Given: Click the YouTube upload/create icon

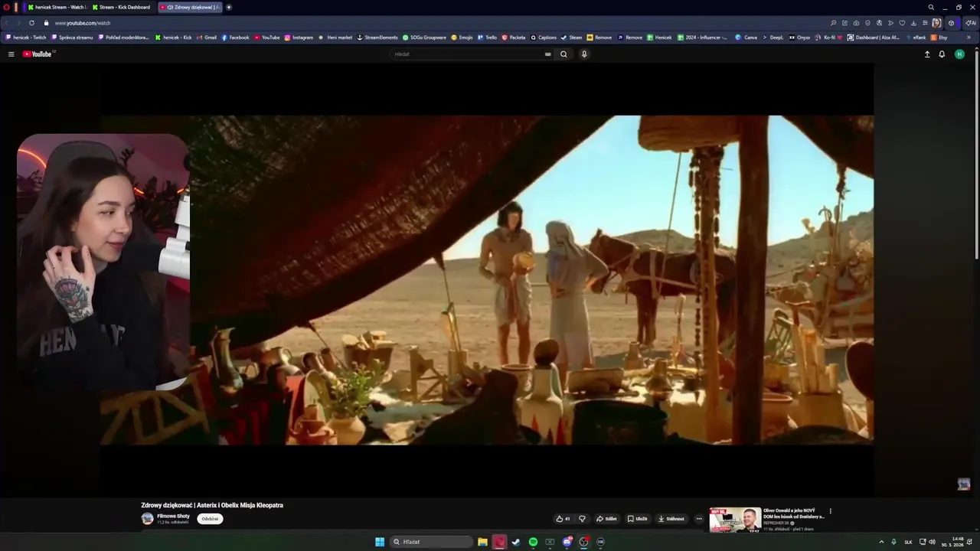Looking at the screenshot, I should tap(927, 54).
